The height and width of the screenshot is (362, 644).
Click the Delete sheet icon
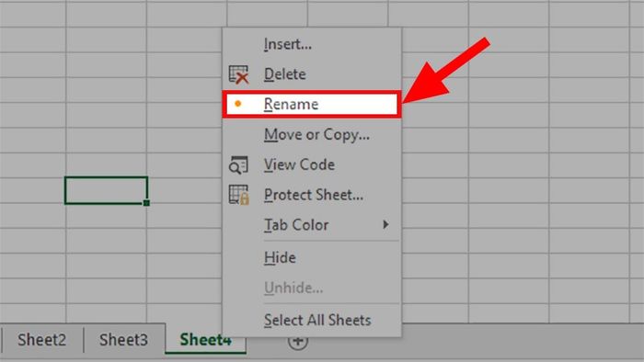pyautogui.click(x=238, y=74)
